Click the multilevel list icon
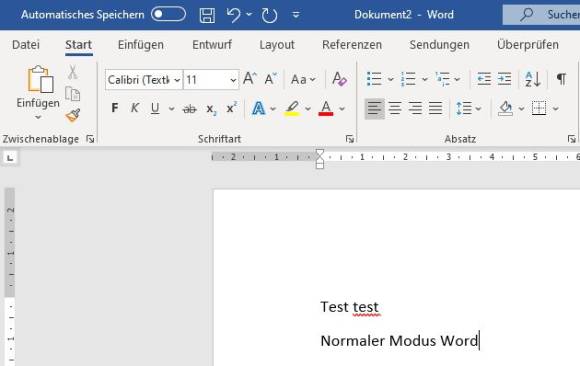This screenshot has width=580, height=366. pyautogui.click(x=442, y=79)
